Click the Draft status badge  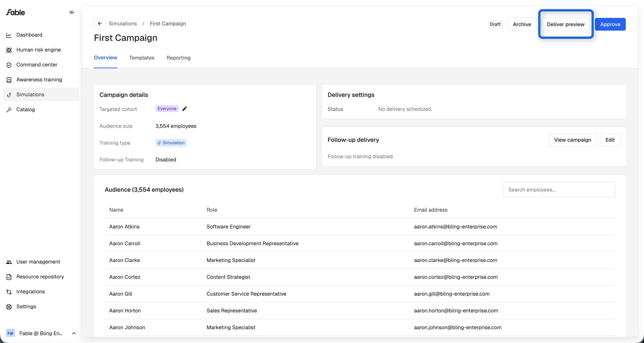click(495, 24)
